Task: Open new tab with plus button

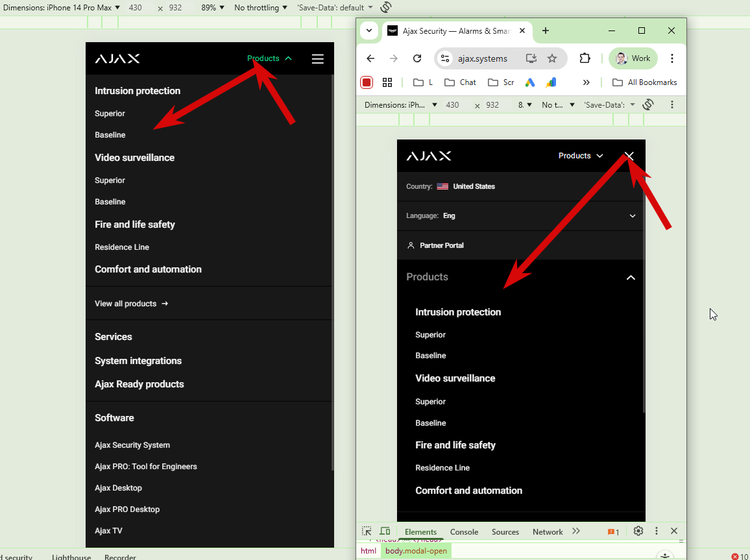Action: [x=545, y=30]
